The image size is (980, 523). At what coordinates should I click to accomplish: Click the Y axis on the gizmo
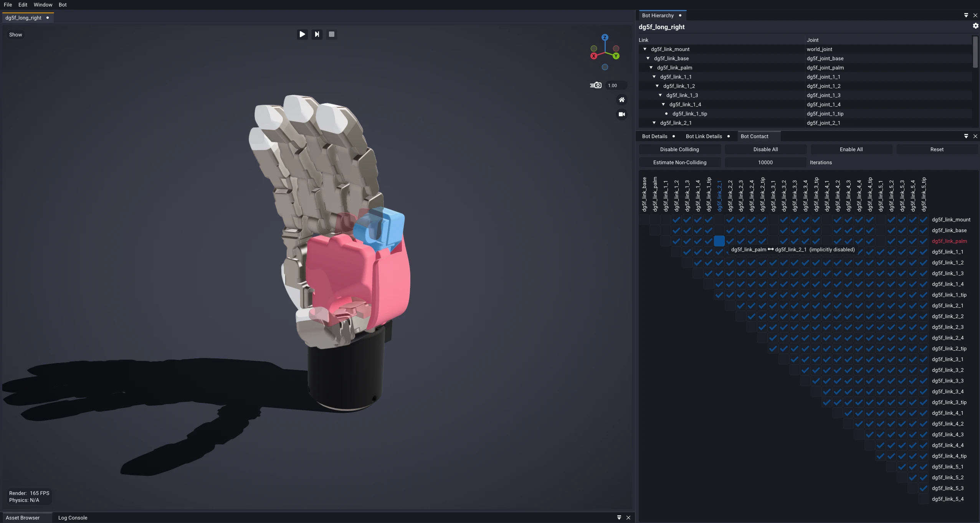pos(616,56)
